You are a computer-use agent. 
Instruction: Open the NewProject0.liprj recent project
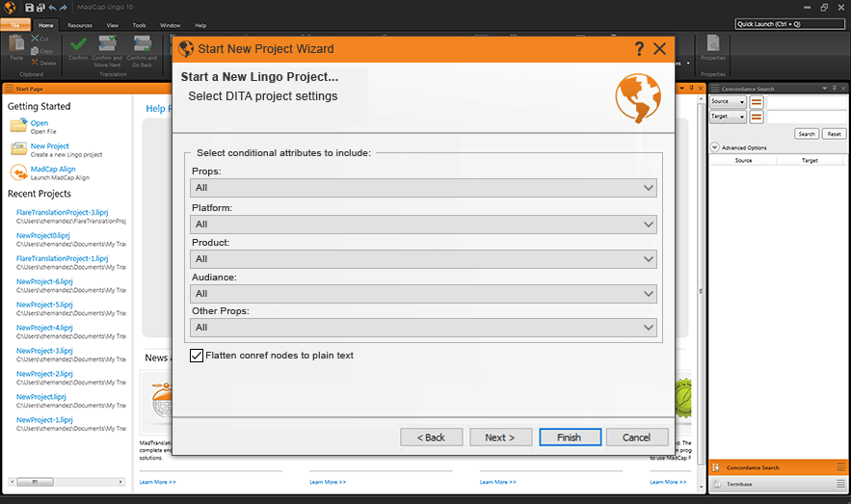tap(42, 235)
